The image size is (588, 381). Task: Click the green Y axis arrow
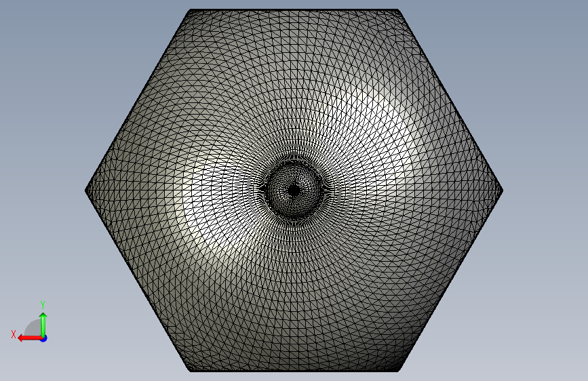[x=43, y=324]
